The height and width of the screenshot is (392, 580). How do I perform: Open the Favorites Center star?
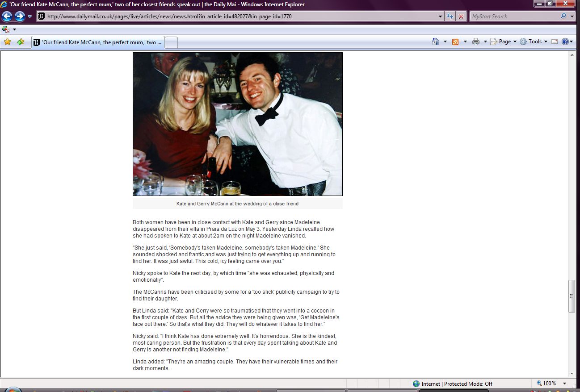(x=7, y=42)
